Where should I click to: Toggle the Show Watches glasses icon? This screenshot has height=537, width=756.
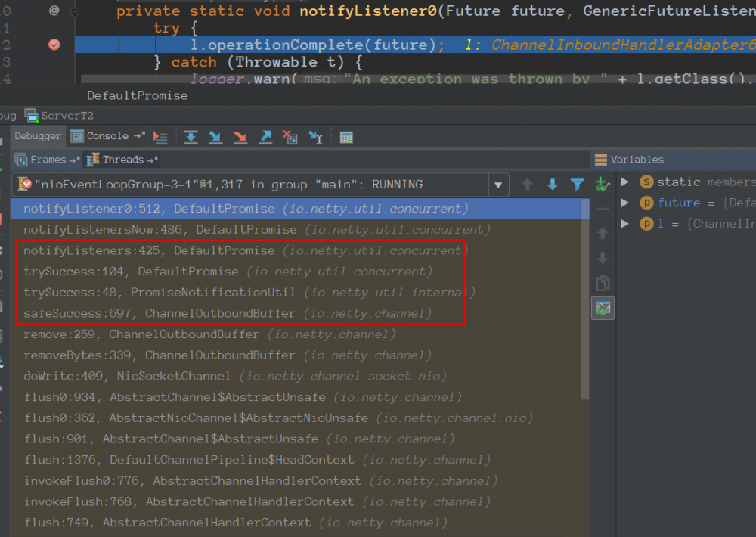[x=603, y=308]
